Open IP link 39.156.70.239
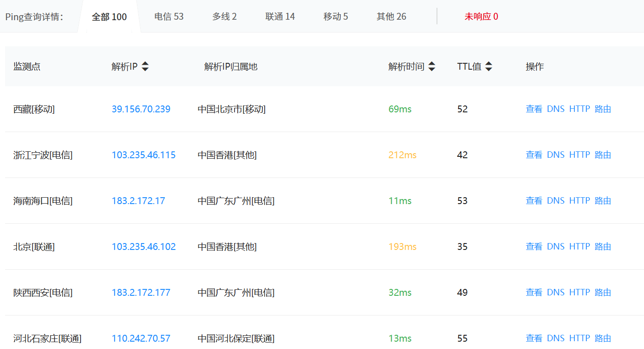 tap(141, 109)
